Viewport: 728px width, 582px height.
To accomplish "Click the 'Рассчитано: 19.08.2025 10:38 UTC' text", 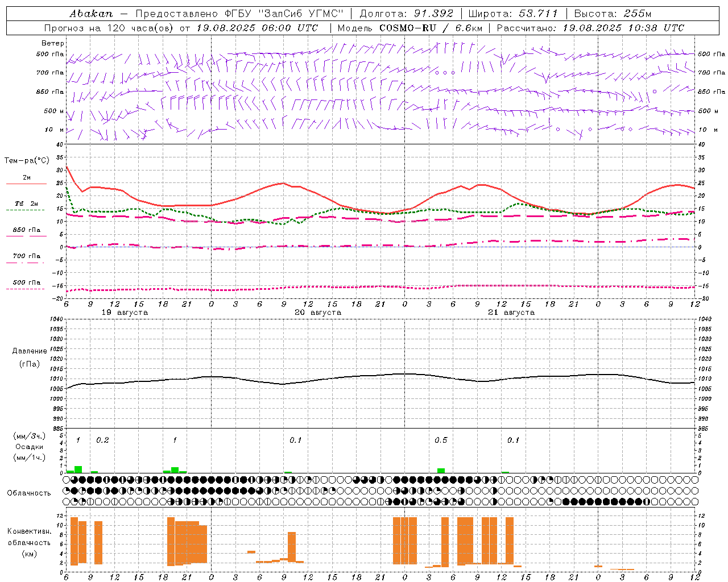I will click(590, 28).
